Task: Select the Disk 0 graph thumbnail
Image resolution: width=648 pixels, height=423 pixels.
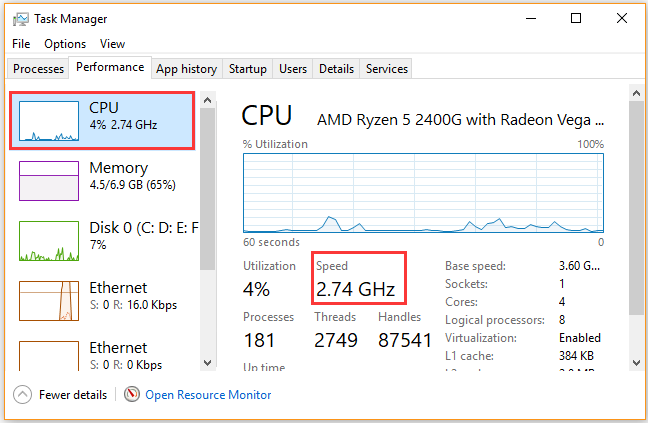Action: 49,240
